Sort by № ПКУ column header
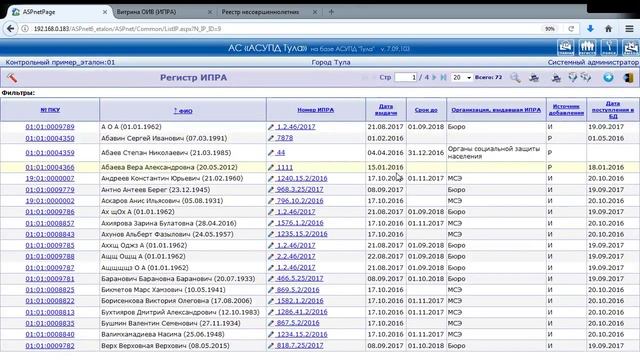This screenshot has height=360, width=640. point(50,110)
